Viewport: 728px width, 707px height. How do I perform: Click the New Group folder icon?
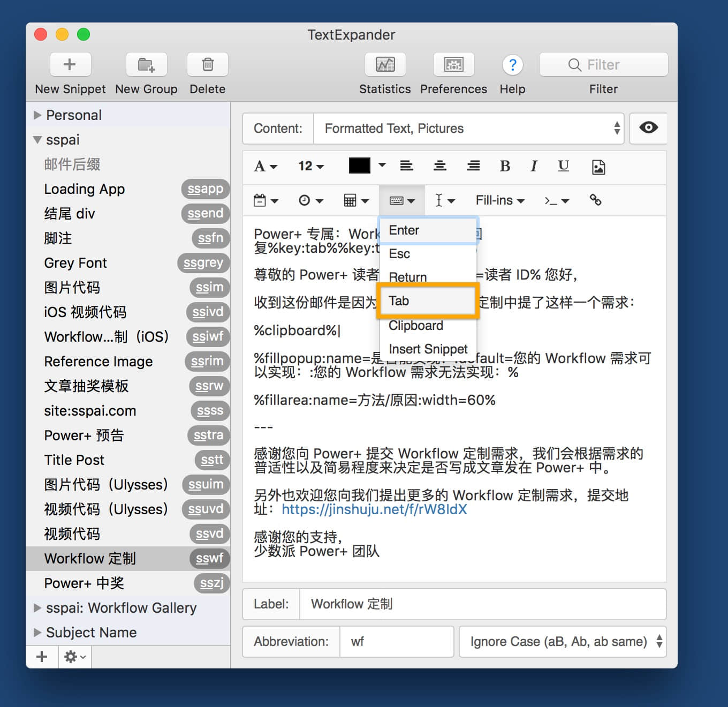point(146,65)
